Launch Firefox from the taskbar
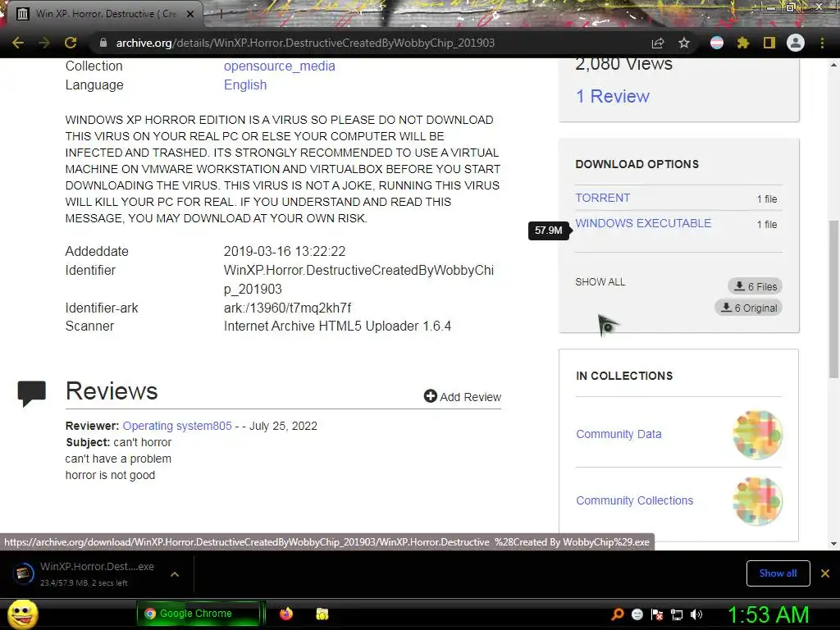The width and height of the screenshot is (840, 630). click(286, 614)
